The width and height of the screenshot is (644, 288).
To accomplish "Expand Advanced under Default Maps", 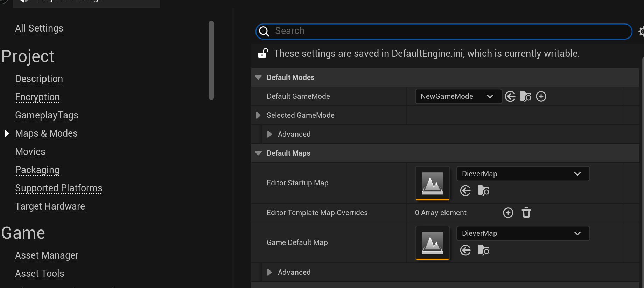I will tap(269, 272).
